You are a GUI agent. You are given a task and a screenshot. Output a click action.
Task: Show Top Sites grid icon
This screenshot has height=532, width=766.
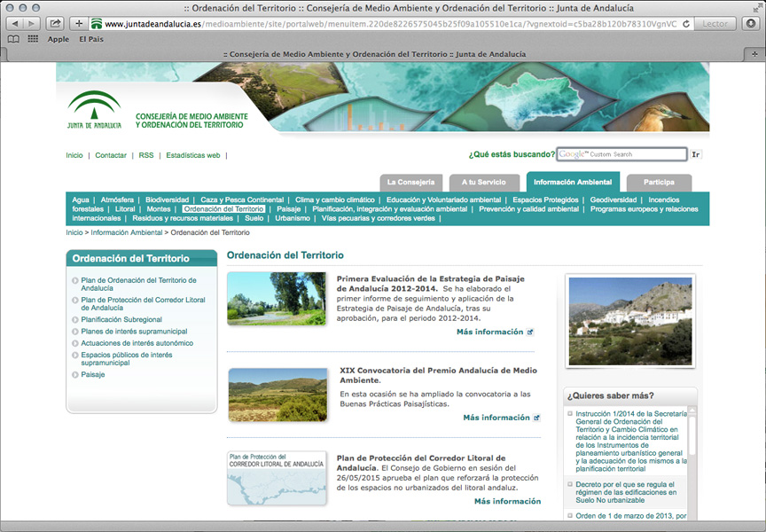[33, 39]
